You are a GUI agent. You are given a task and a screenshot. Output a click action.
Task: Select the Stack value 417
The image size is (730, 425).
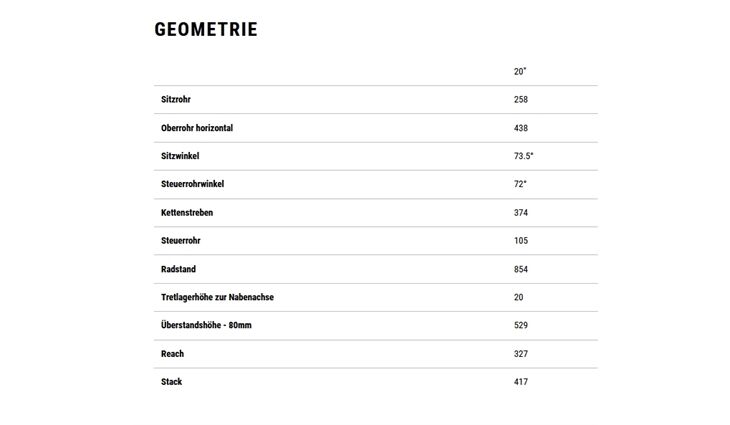521,382
